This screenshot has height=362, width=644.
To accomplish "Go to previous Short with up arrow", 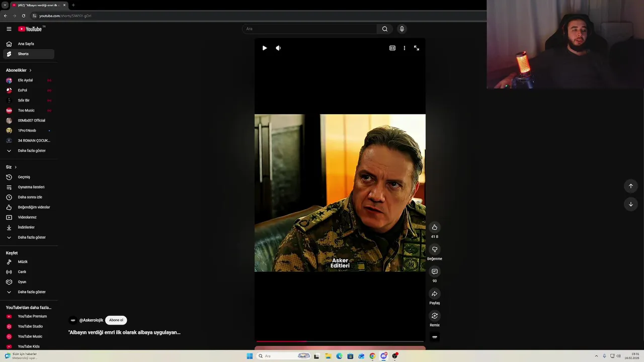I will pyautogui.click(x=631, y=186).
